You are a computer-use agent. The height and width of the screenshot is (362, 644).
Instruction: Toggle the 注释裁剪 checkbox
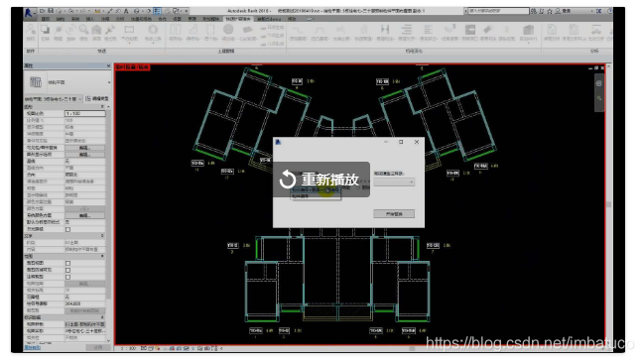click(x=68, y=277)
